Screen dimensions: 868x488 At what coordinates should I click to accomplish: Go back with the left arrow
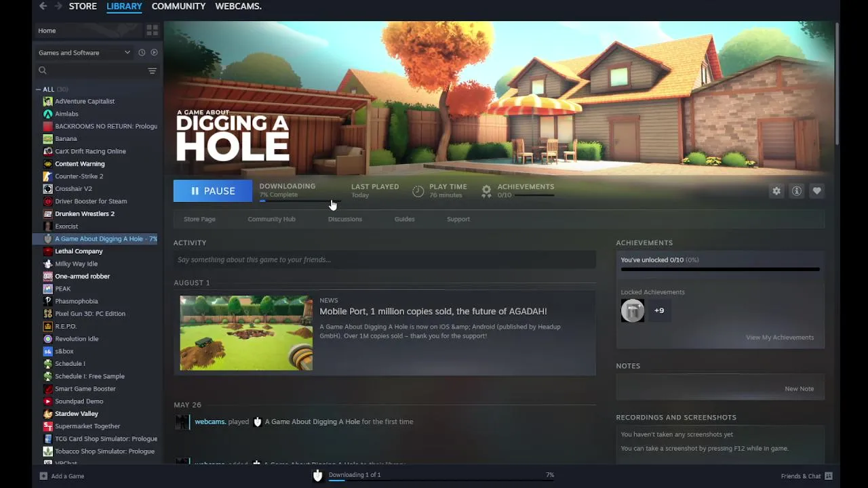tap(43, 6)
